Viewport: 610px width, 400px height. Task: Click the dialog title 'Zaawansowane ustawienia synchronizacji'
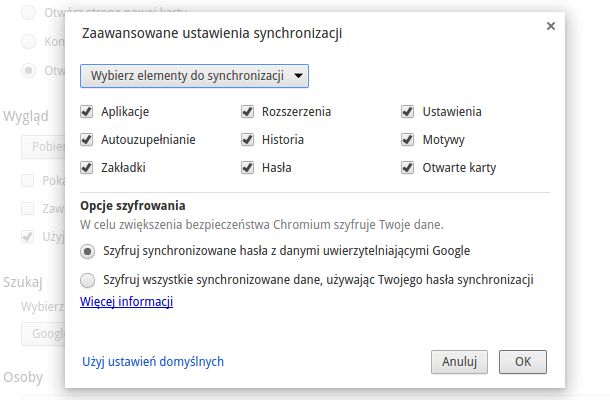[x=214, y=35]
